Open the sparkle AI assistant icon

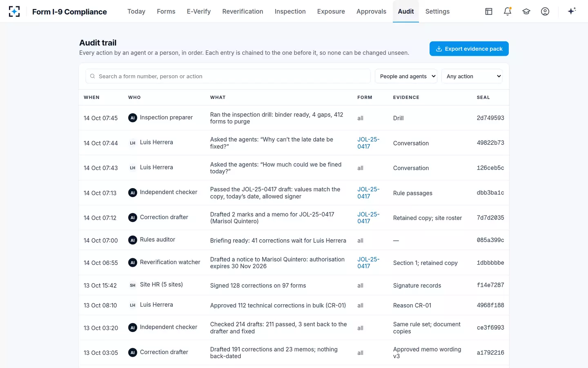(x=572, y=11)
